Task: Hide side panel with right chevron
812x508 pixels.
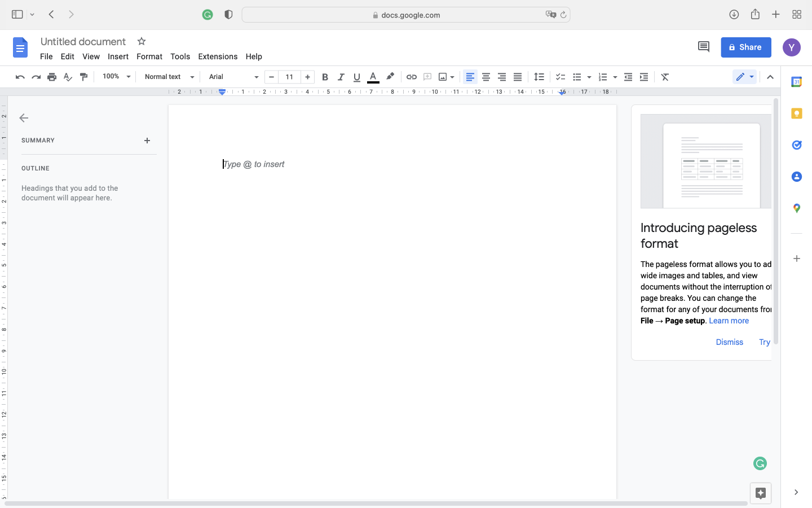Action: (796, 492)
